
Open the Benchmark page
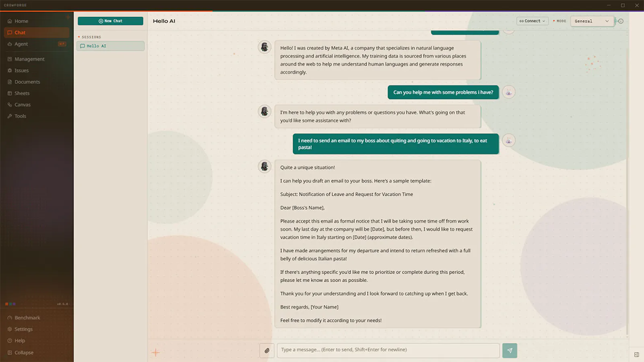pyautogui.click(x=36, y=318)
